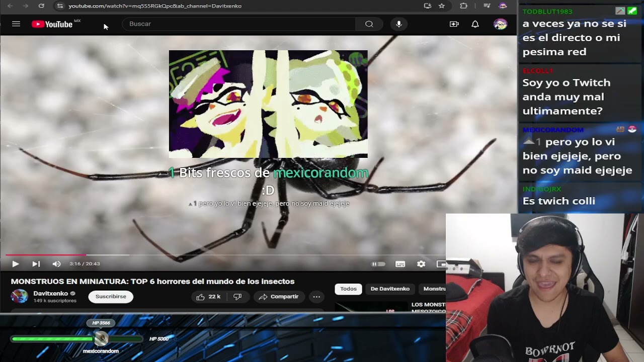Click the Splatoon alert image in the video
644x362 pixels.
[268, 104]
